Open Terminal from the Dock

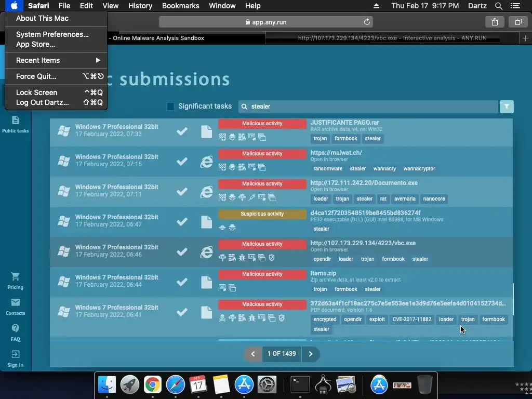tap(300, 384)
